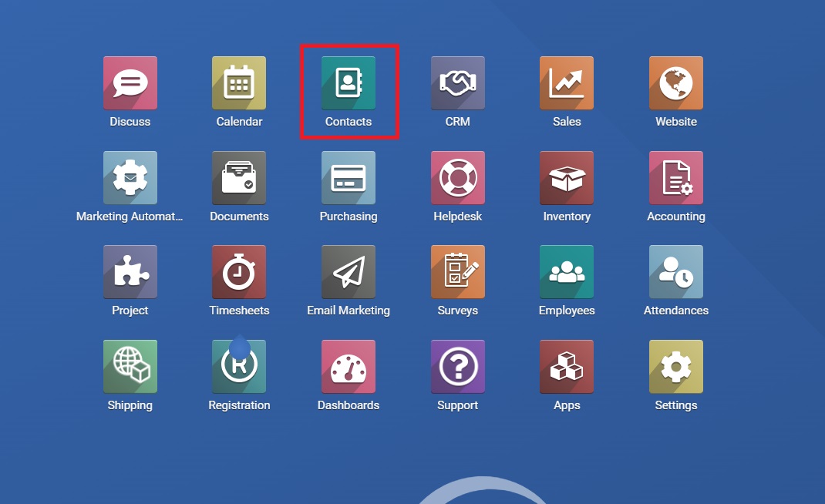View the Dashboards app
This screenshot has height=504, width=825.
coord(349,367)
